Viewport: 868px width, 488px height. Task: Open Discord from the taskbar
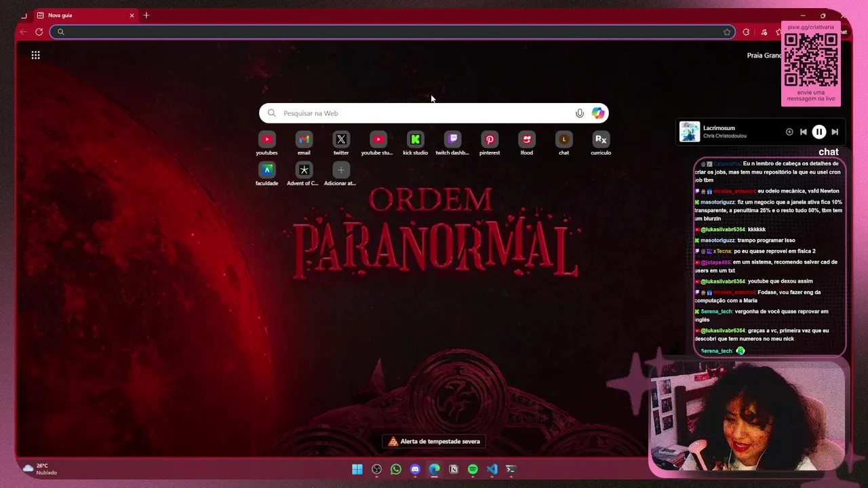[415, 469]
